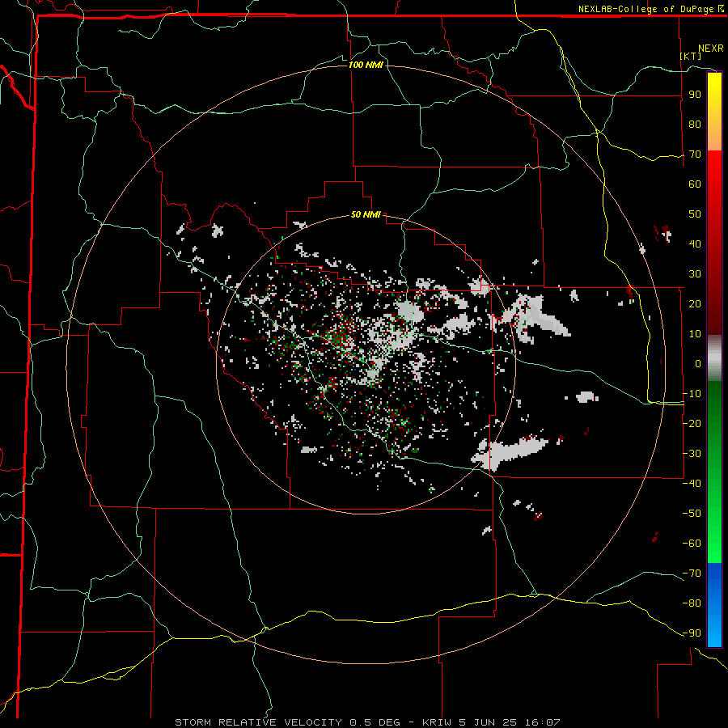Click the NEXR label above the color scale
Image resolution: width=728 pixels, height=728 pixels.
[711, 49]
